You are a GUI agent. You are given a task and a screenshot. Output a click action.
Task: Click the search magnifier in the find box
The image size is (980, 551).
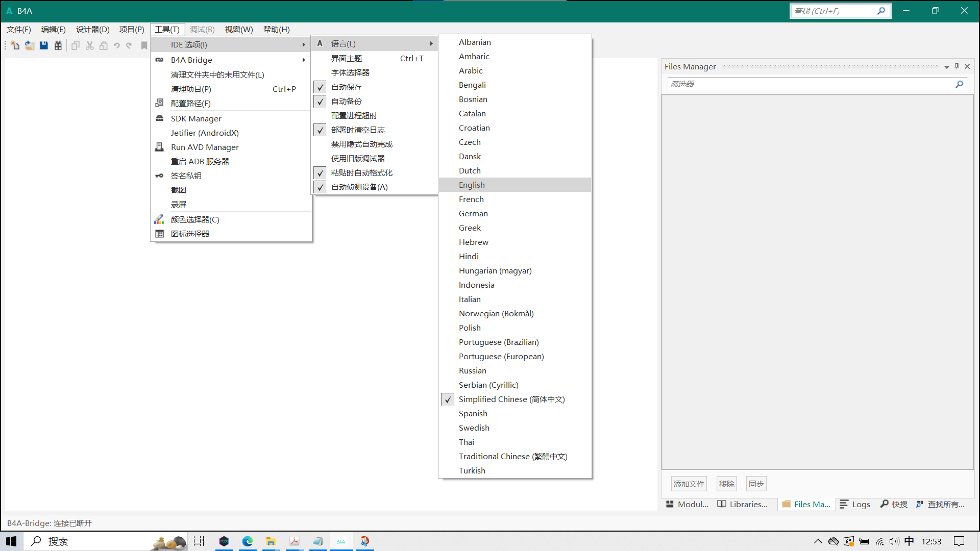(x=881, y=11)
